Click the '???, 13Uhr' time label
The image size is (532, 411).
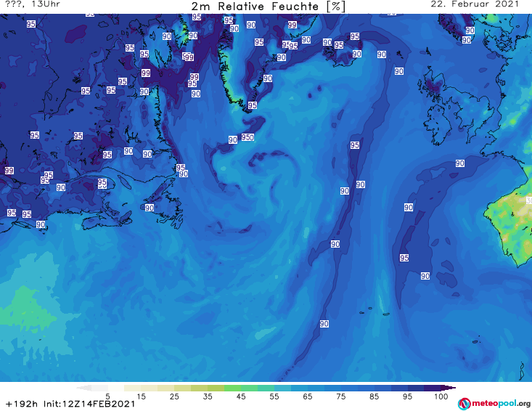tap(33, 4)
